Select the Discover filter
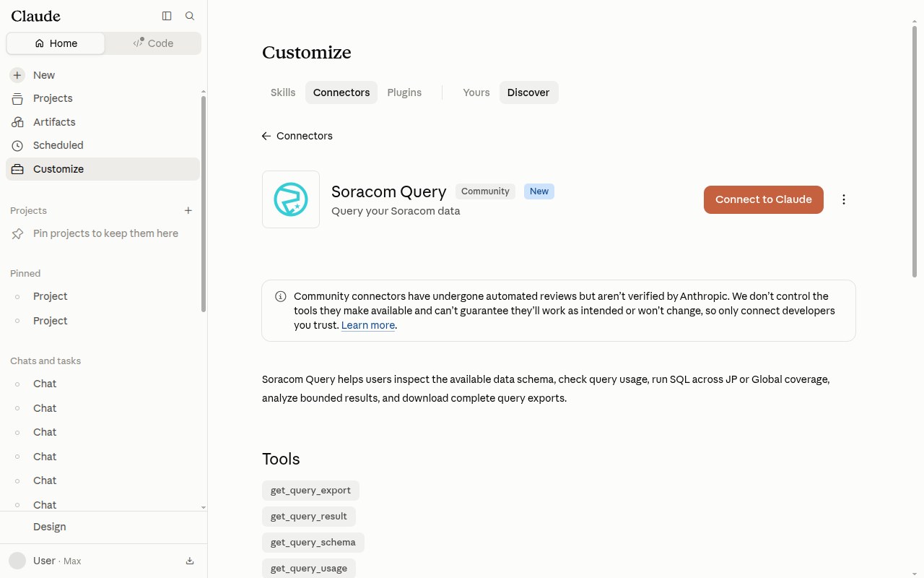 pyautogui.click(x=528, y=92)
